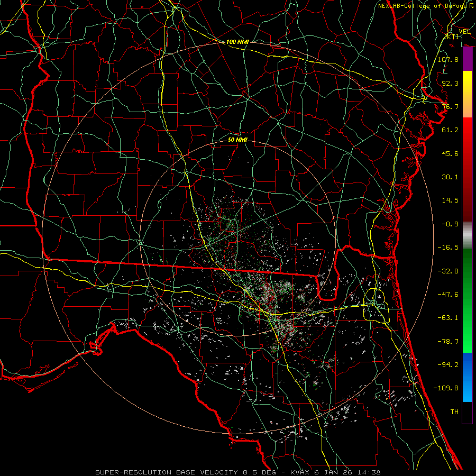Click the 92.3 velocity legend value
Viewport: 476px width, 476px height.
450,83
